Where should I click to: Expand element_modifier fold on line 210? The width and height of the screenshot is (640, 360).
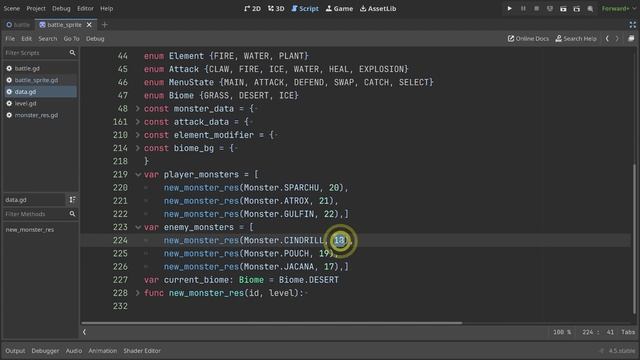click(x=138, y=135)
